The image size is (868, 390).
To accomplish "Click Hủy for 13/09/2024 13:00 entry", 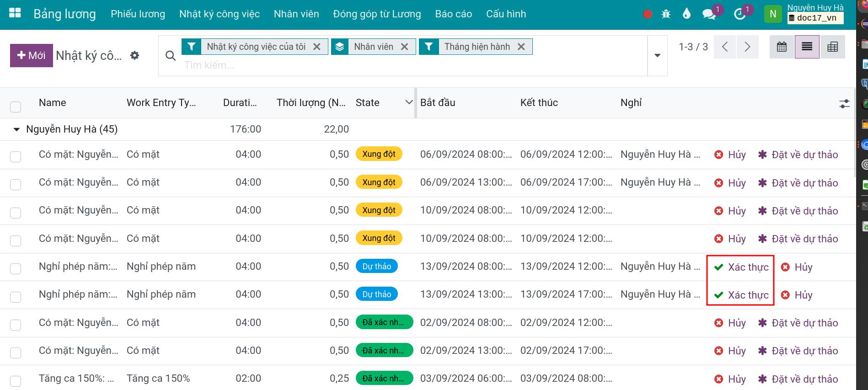I will point(797,295).
